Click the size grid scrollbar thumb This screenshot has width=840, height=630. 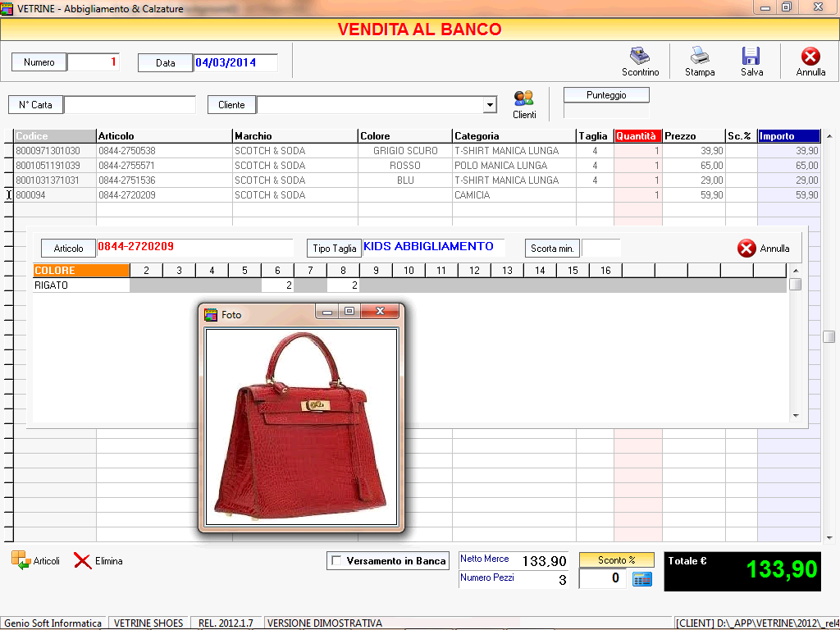coord(796,285)
